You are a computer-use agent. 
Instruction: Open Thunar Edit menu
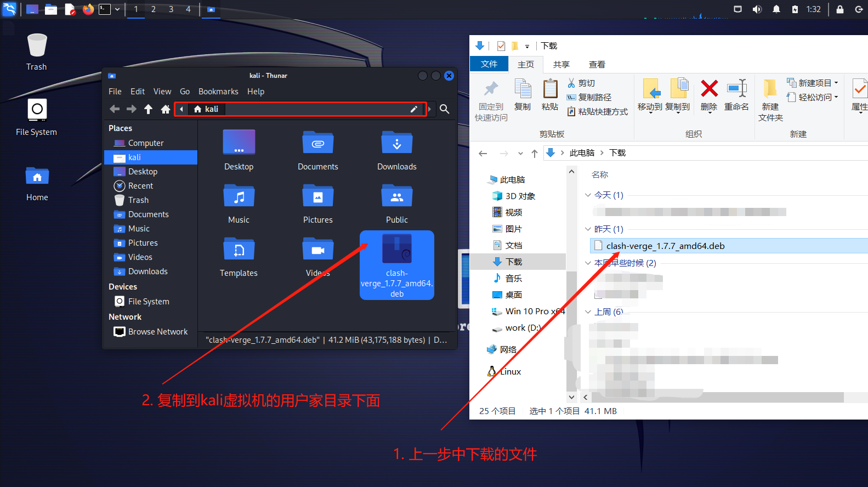tap(138, 92)
